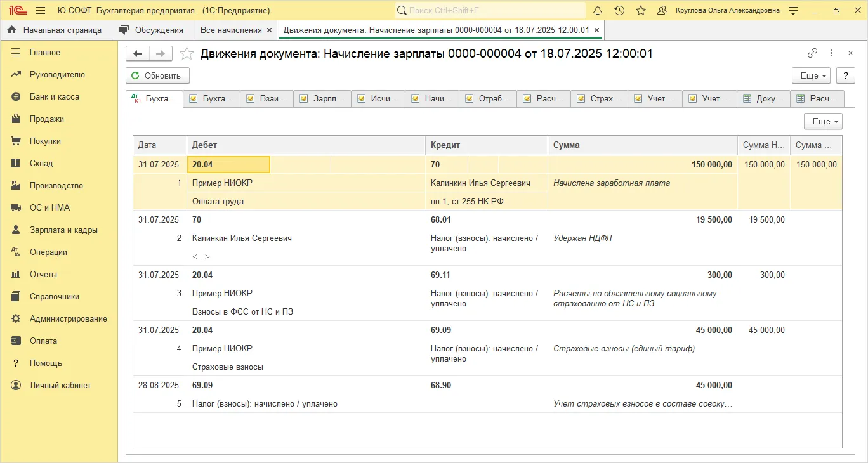Click the user icon beside Круглова Ольга Александровна
The height and width of the screenshot is (463, 868).
(x=662, y=11)
